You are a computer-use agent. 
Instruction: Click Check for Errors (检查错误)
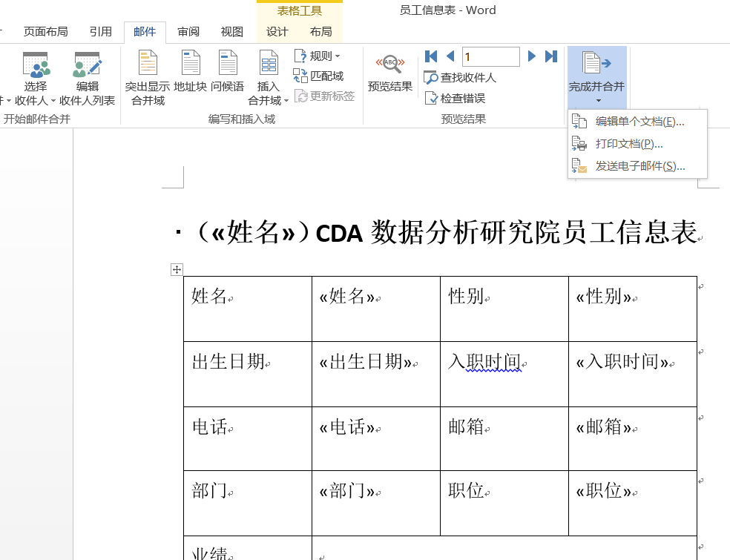pos(456,98)
